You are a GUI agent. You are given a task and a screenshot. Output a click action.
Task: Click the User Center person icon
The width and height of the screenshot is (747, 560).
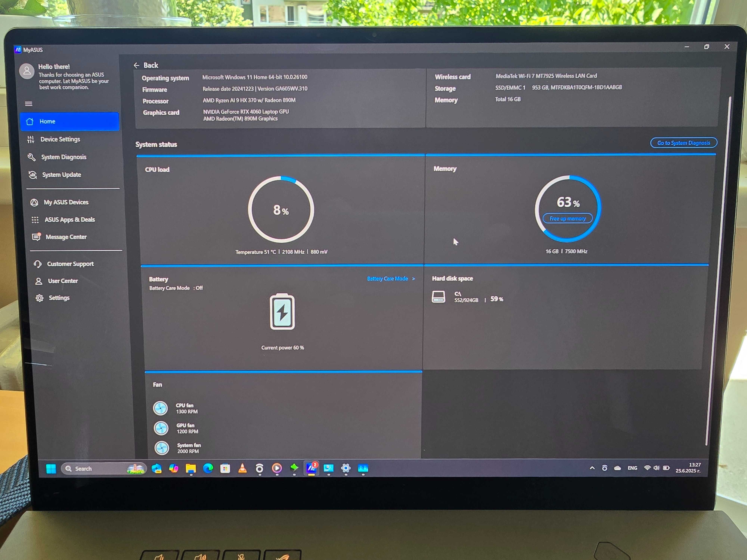click(x=39, y=281)
